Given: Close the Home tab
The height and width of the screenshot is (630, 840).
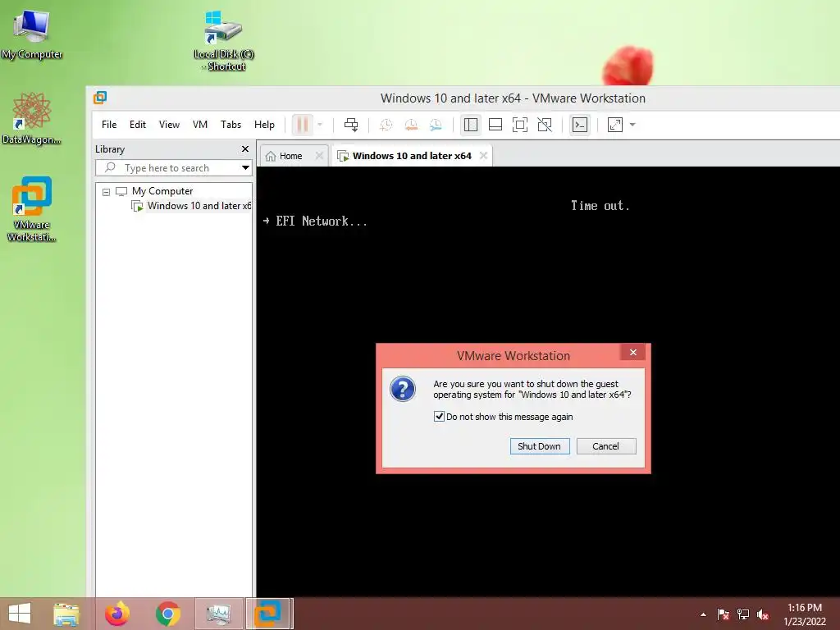Looking at the screenshot, I should [x=319, y=156].
